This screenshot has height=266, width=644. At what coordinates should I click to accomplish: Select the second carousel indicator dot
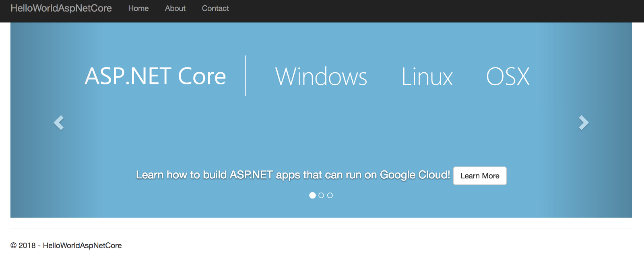321,195
